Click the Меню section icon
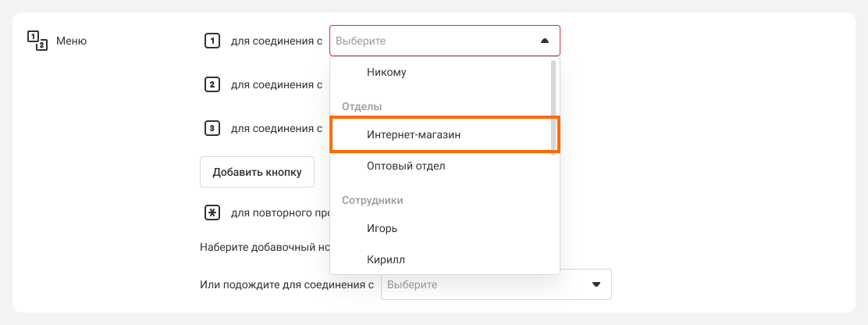Image resolution: width=868 pixels, height=325 pixels. coord(37,41)
